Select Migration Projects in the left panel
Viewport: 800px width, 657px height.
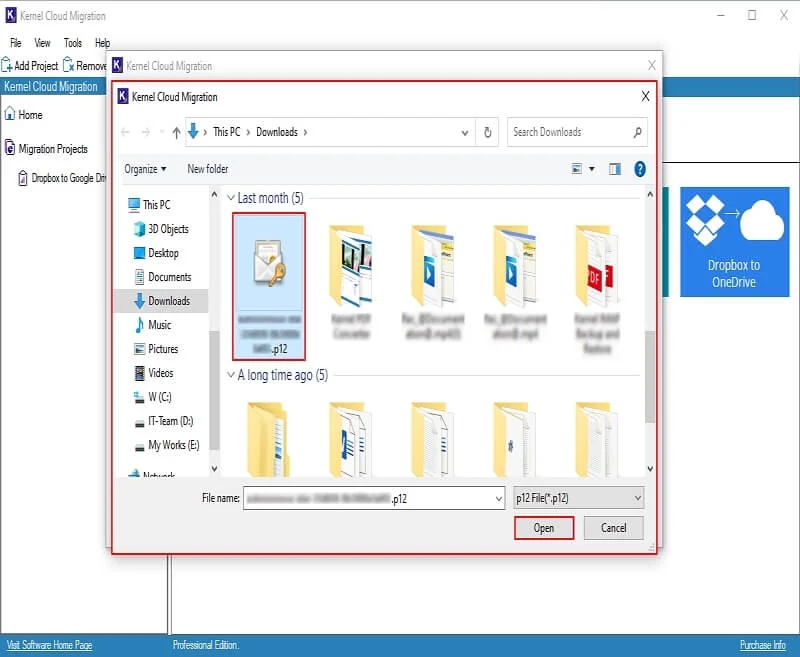pos(46,149)
